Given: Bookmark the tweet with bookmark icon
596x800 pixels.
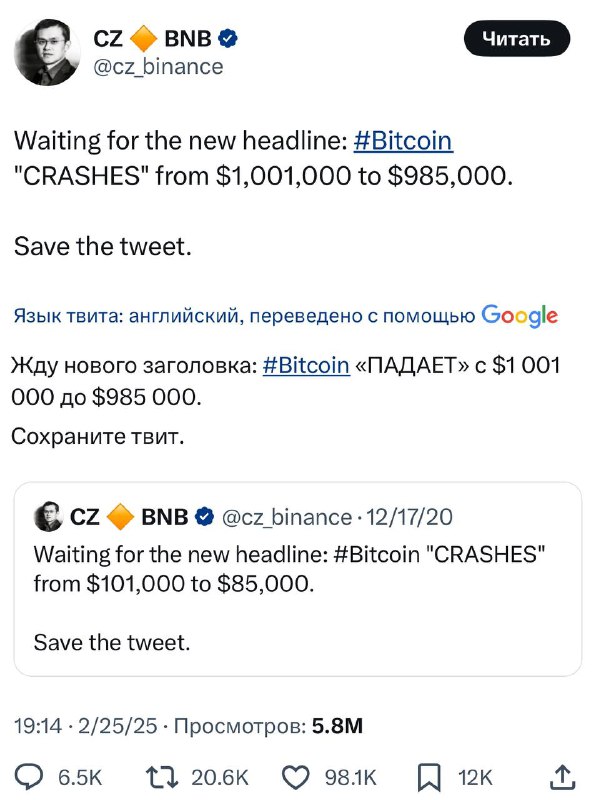Looking at the screenshot, I should click(x=429, y=778).
